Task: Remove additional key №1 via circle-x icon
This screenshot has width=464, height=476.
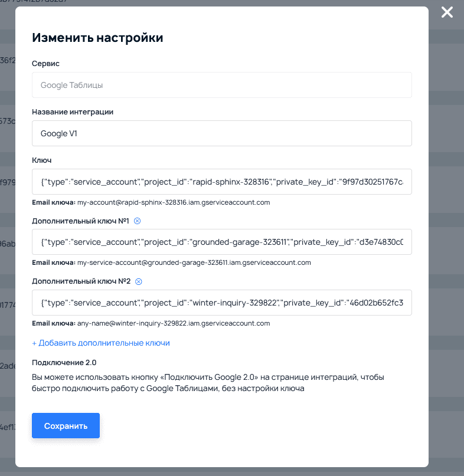Action: pos(137,221)
